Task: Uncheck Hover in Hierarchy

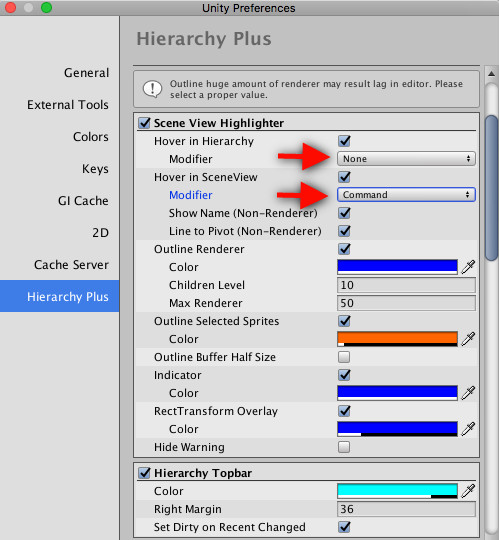Action: (344, 141)
